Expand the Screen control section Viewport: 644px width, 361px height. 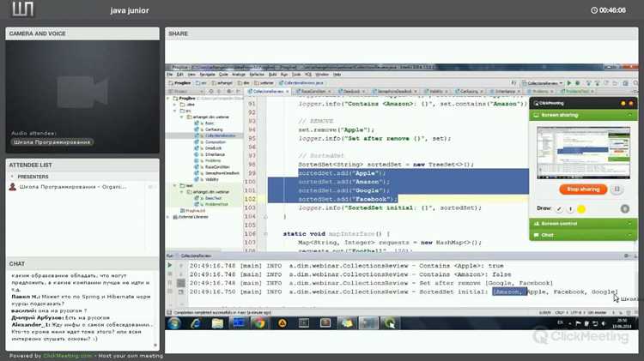629,224
